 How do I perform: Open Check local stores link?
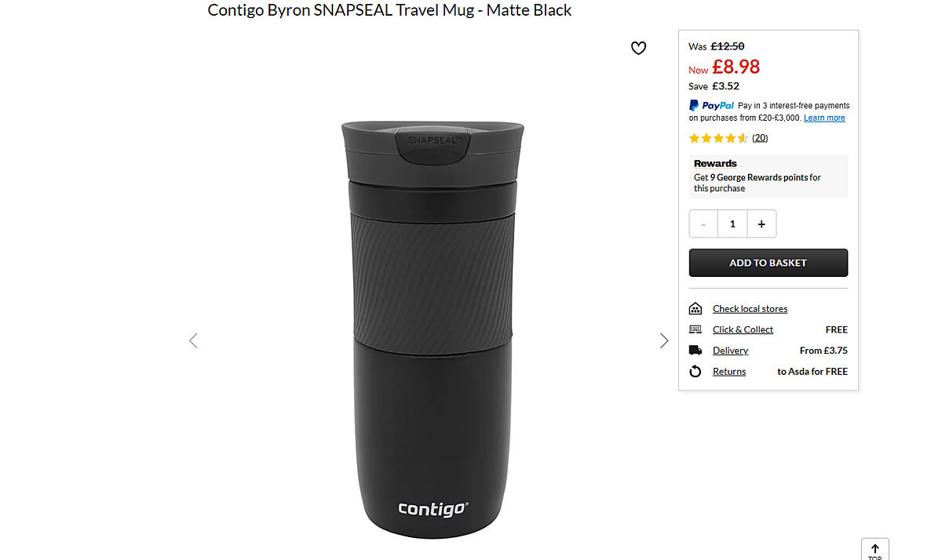pos(750,308)
